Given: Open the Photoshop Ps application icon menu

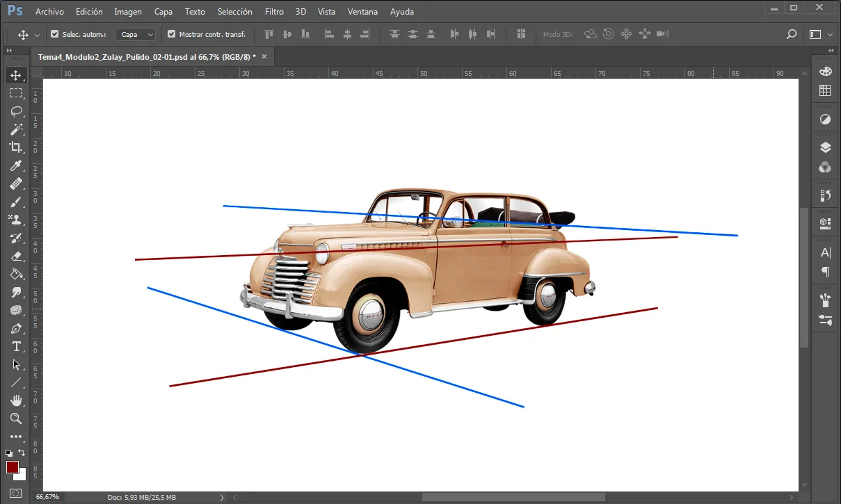Looking at the screenshot, I should point(15,12).
